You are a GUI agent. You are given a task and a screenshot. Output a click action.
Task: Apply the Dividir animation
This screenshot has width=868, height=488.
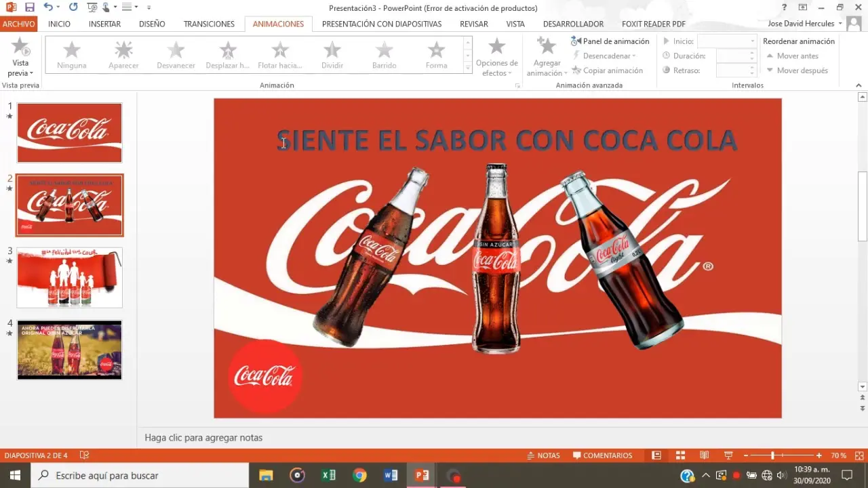[x=332, y=55]
